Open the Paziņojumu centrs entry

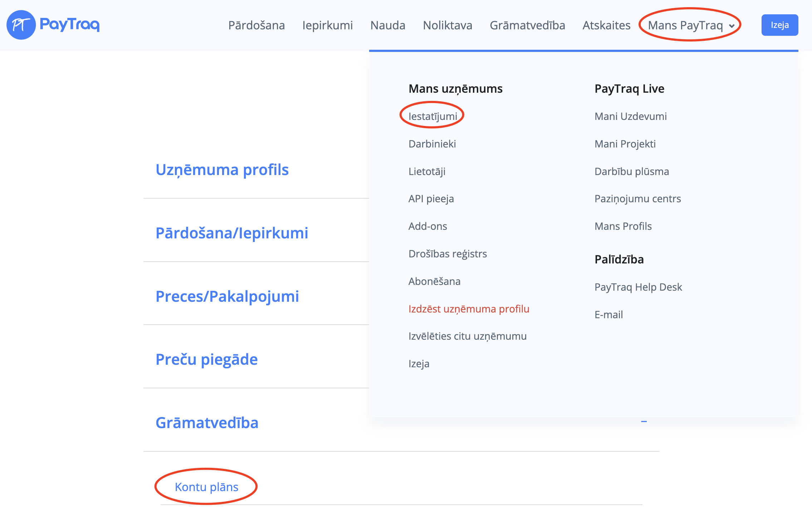click(637, 199)
